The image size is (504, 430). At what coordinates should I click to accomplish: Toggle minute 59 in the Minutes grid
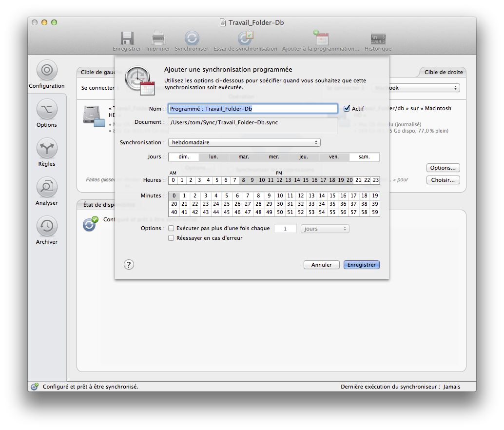375,213
